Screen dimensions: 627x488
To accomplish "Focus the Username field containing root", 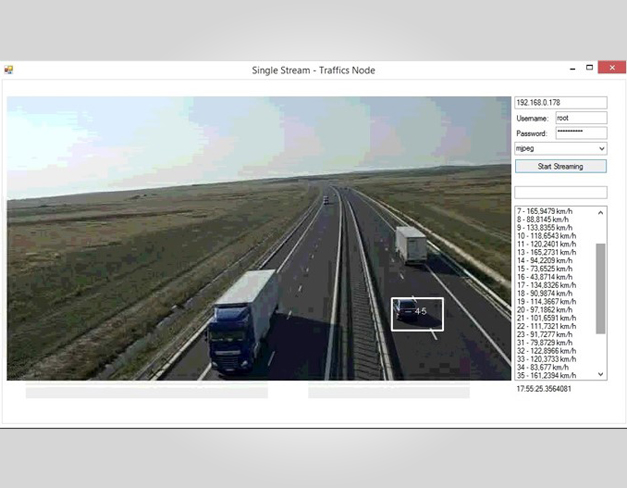I will pyautogui.click(x=580, y=118).
